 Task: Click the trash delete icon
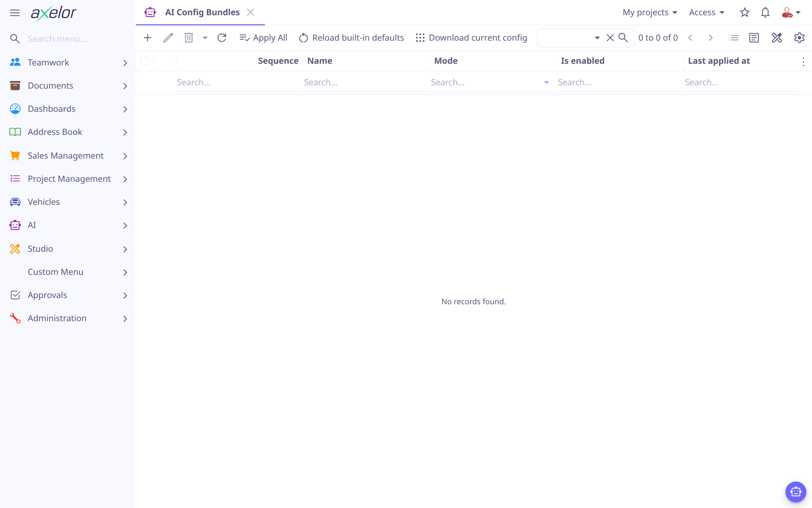[189, 38]
